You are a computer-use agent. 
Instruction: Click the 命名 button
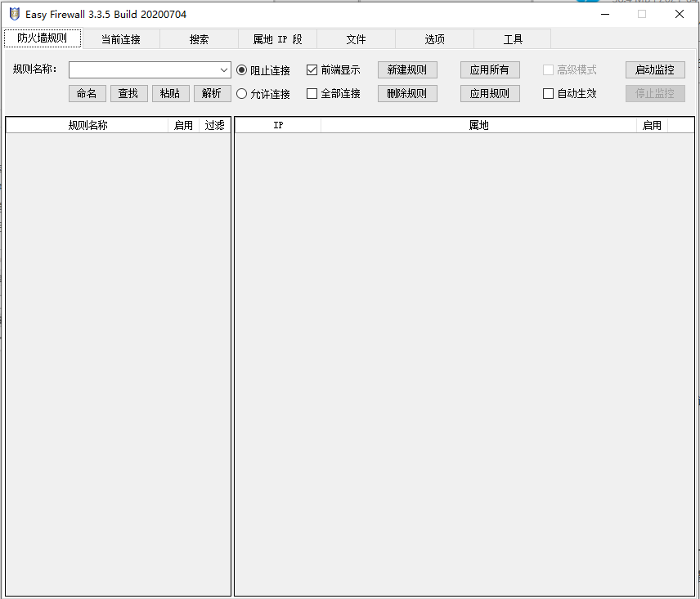(87, 94)
